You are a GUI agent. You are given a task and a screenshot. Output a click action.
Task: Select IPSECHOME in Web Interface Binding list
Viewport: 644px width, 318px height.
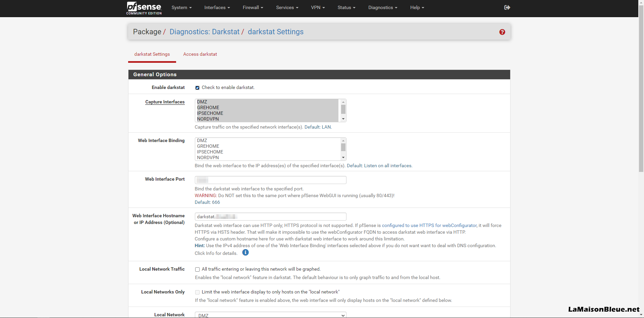267,152
